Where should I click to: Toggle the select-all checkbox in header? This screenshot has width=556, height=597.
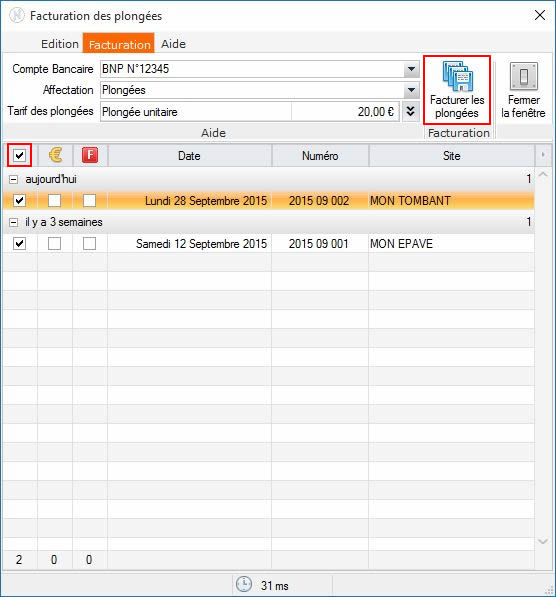pos(19,155)
